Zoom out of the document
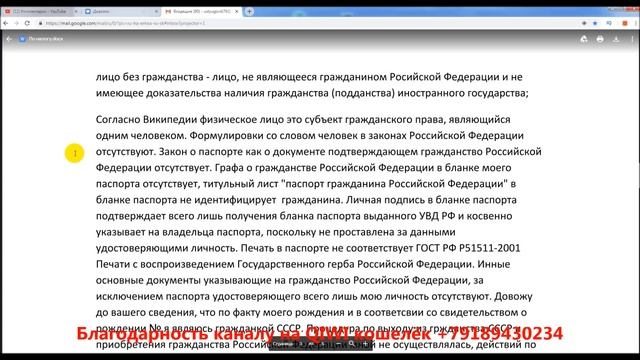This screenshot has width=640, height=360. (338, 344)
